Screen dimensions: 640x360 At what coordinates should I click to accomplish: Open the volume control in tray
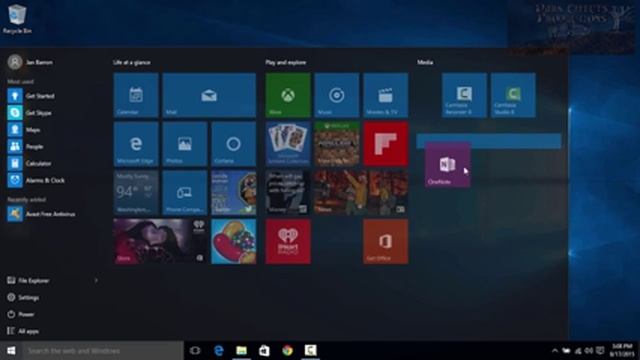(x=589, y=351)
